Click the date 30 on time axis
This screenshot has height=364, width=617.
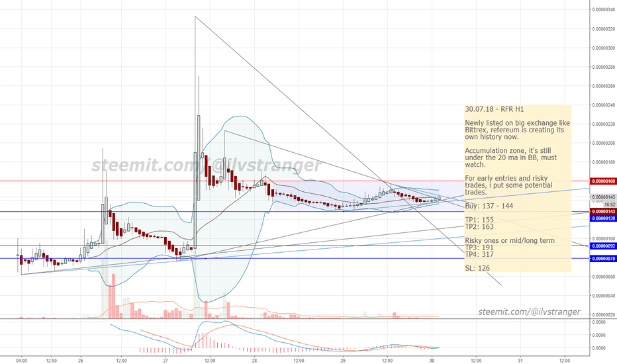(x=432, y=361)
